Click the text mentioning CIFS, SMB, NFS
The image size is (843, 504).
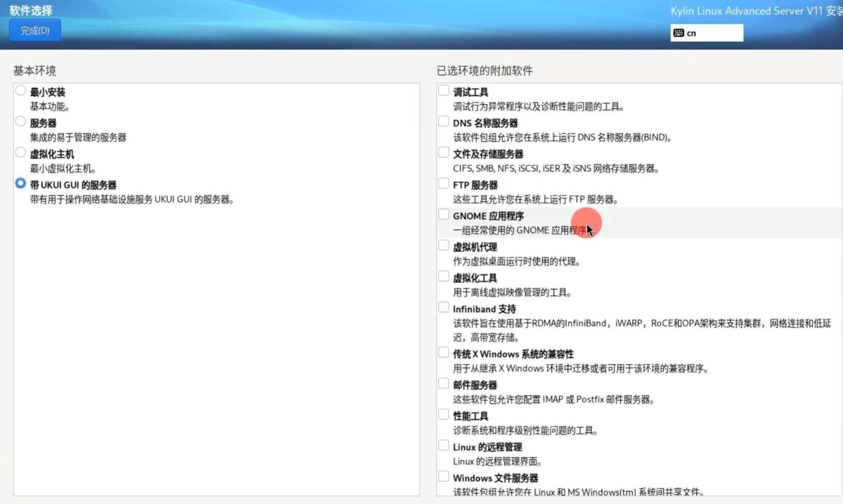[556, 169]
